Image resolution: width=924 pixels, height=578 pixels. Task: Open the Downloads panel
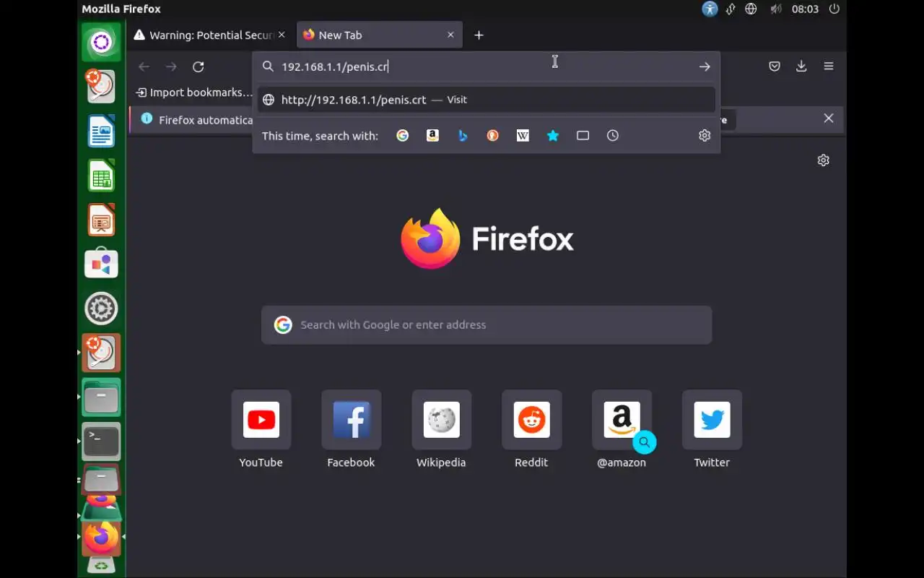(x=801, y=66)
